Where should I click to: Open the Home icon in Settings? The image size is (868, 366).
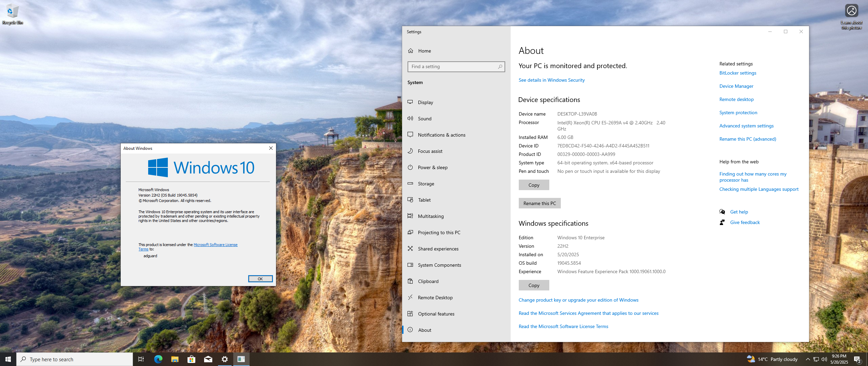click(x=411, y=51)
